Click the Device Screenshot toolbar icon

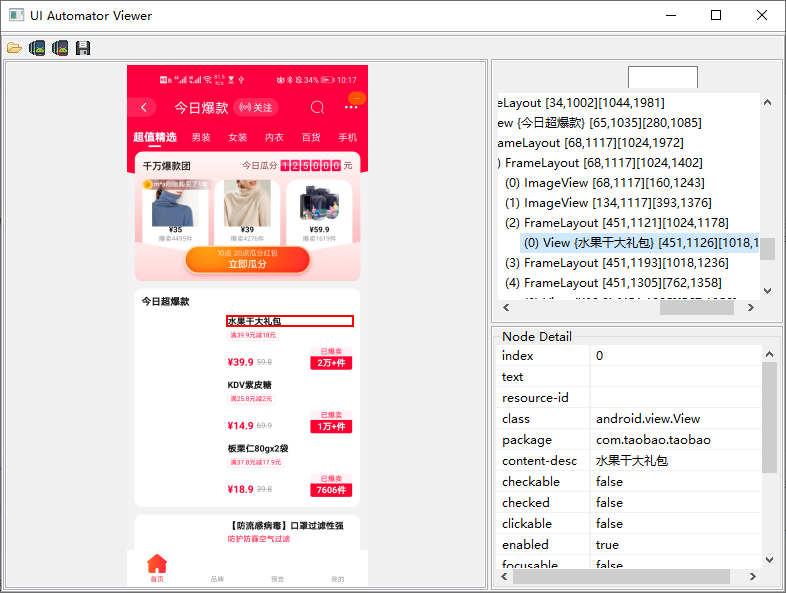(37, 48)
